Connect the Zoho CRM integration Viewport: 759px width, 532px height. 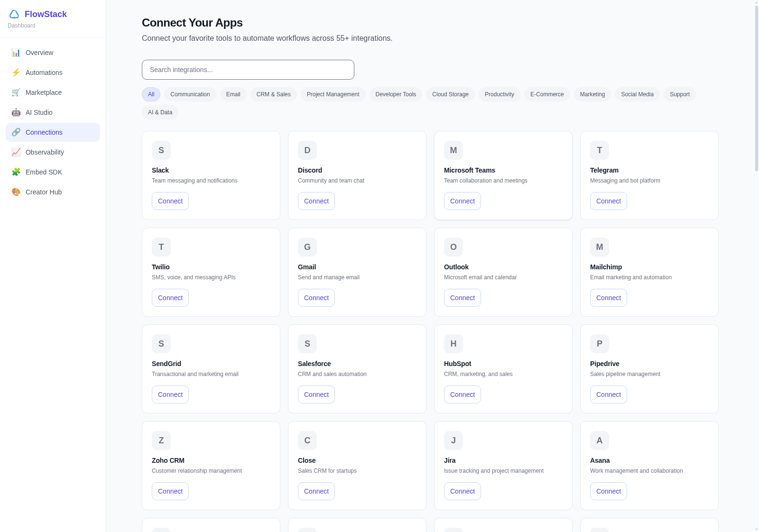[170, 491]
